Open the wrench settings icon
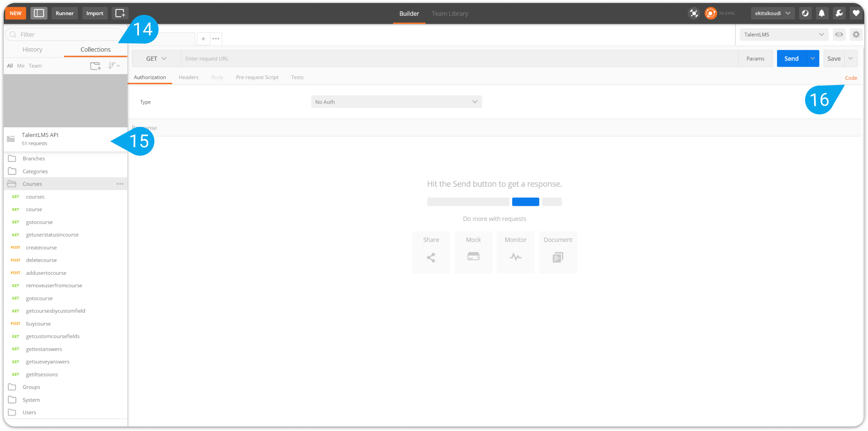This screenshot has height=431, width=868. coord(839,13)
